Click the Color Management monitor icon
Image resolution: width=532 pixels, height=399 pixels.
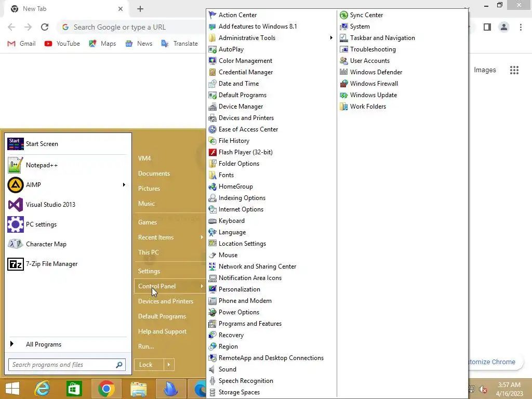pos(212,61)
